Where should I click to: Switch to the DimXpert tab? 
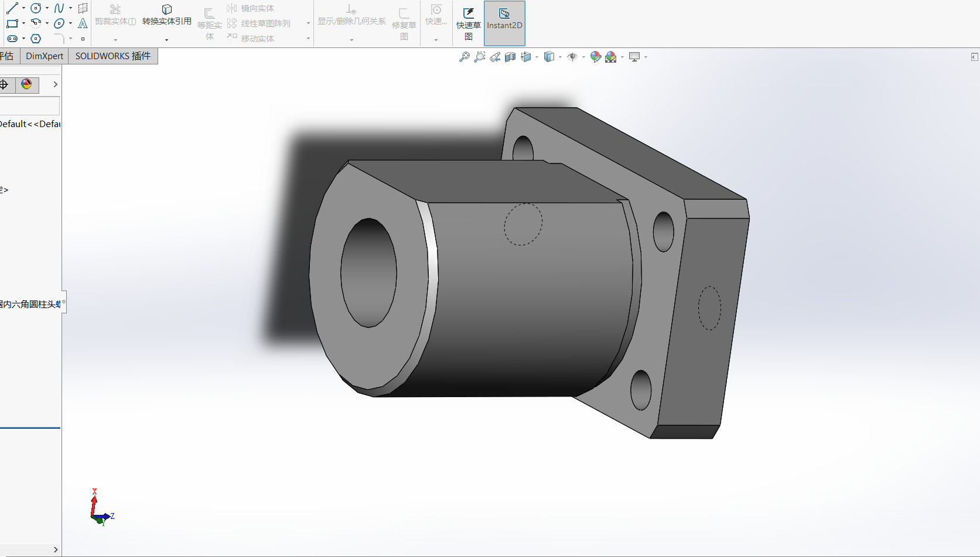coord(45,56)
